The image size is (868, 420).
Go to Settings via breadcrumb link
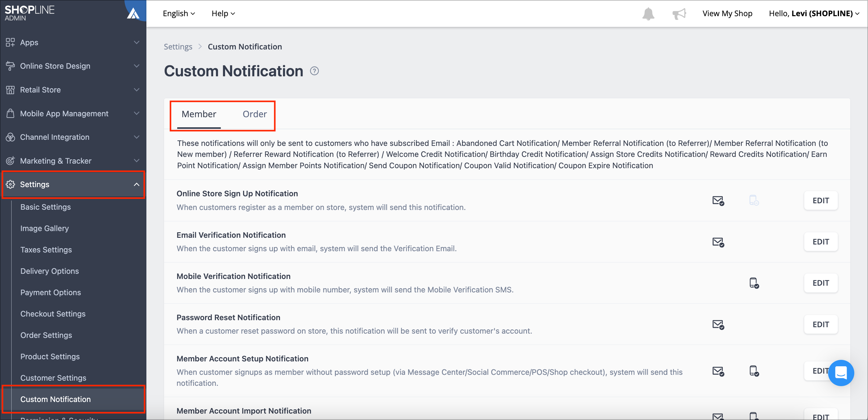pyautogui.click(x=178, y=47)
